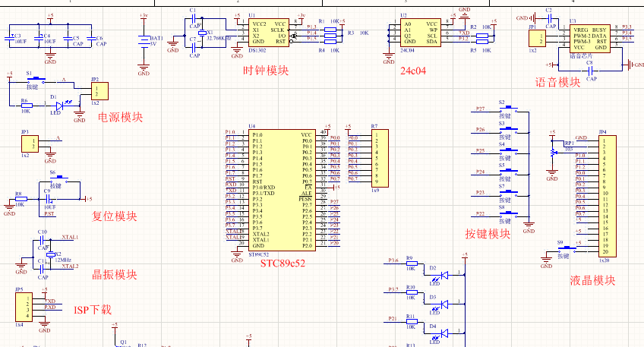Viewport: 644px width, 347px height.
Task: Select the JP4 1x20 LCD header
Action: pyautogui.click(x=608, y=197)
